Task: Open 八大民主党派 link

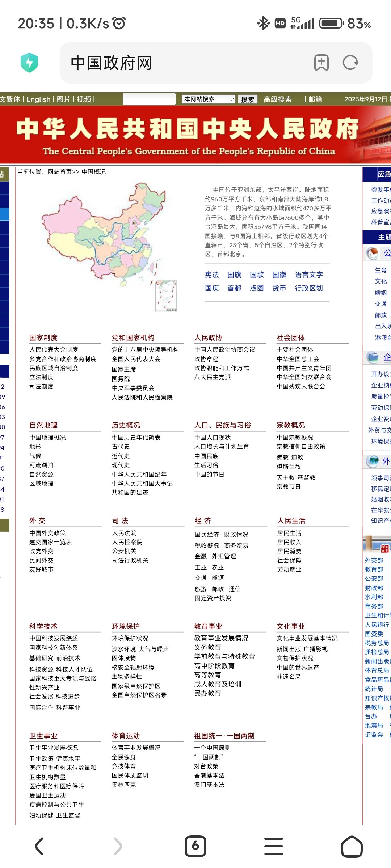Action: coord(213,377)
